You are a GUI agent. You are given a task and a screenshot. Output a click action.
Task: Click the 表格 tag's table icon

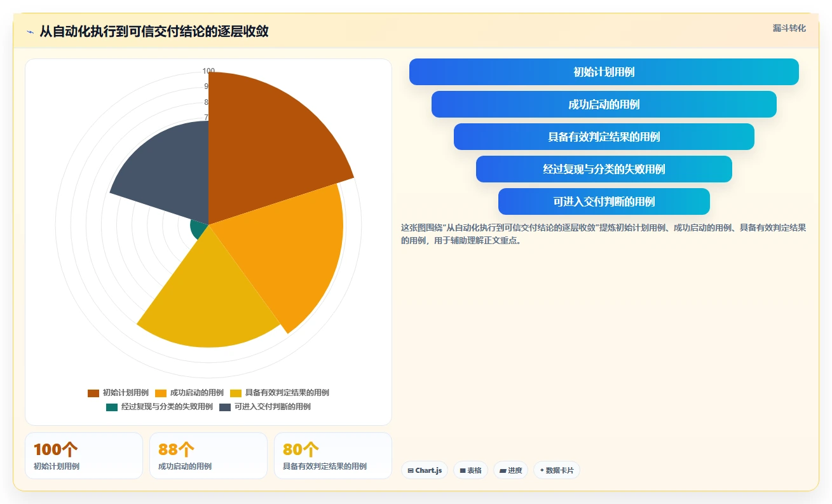tap(463, 471)
